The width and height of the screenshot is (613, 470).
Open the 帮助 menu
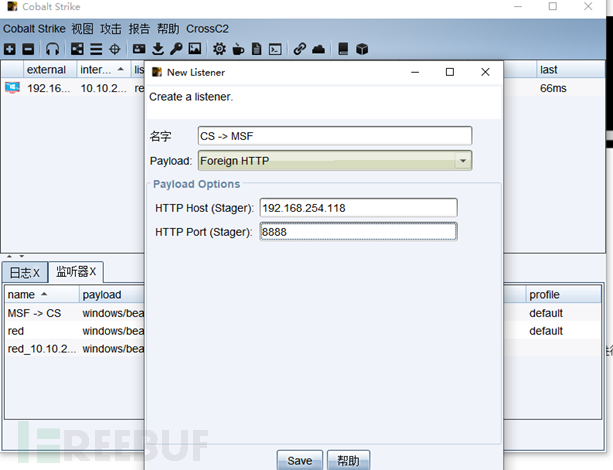(x=168, y=29)
